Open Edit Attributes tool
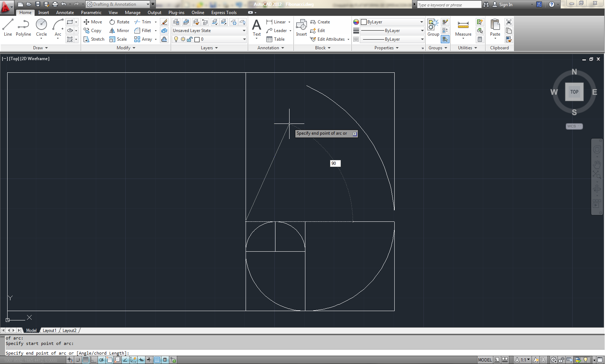Screen dimensions: 605x364 pyautogui.click(x=328, y=39)
